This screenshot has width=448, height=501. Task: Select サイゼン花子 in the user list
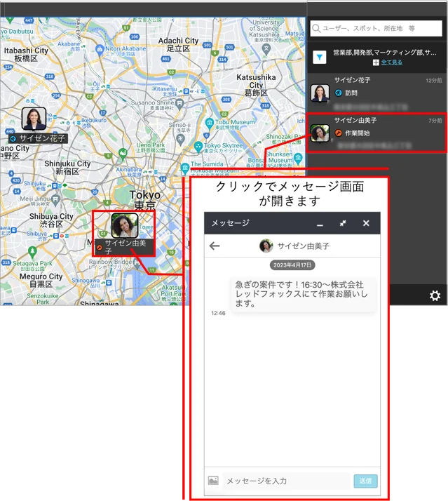point(376,93)
